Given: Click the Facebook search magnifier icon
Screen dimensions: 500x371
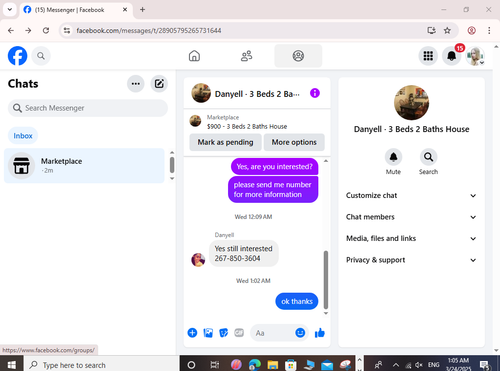Looking at the screenshot, I should (x=41, y=56).
